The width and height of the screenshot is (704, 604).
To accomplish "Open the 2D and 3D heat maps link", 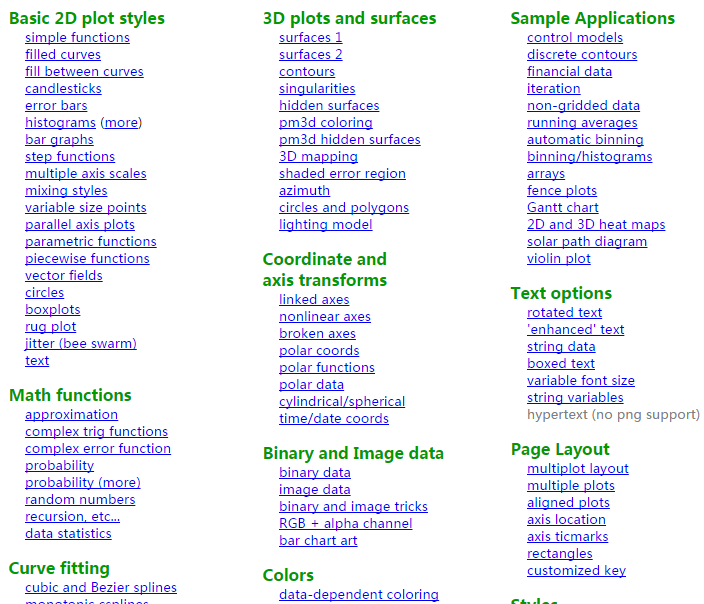I will coord(596,225).
